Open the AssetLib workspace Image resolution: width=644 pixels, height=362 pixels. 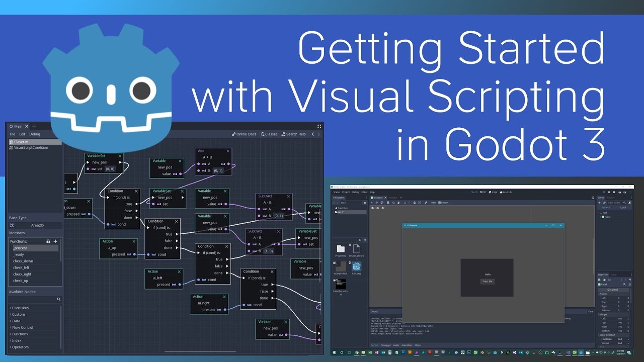point(507,192)
